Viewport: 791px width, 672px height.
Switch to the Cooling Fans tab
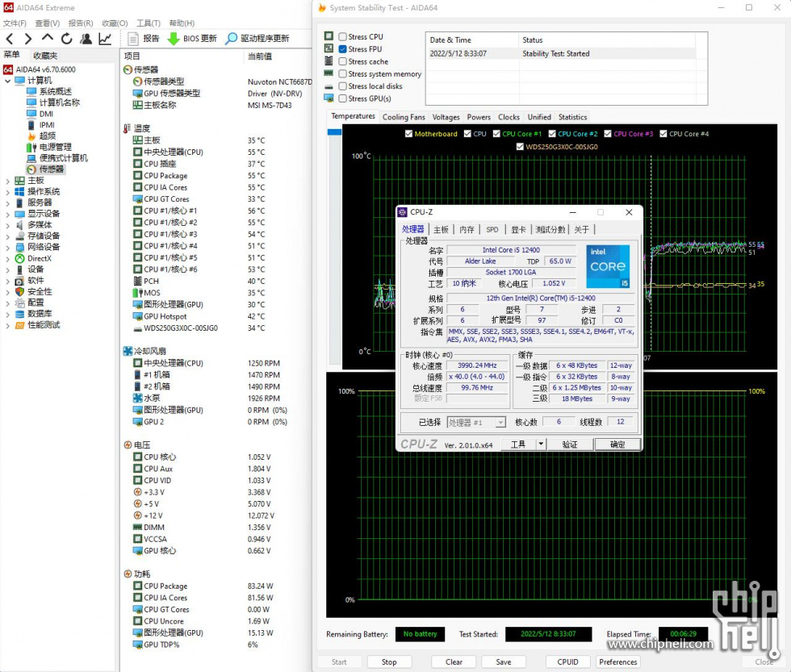tap(404, 117)
